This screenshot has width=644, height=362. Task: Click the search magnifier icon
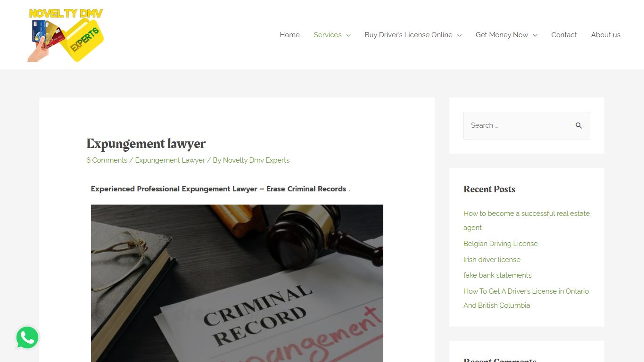pyautogui.click(x=578, y=125)
